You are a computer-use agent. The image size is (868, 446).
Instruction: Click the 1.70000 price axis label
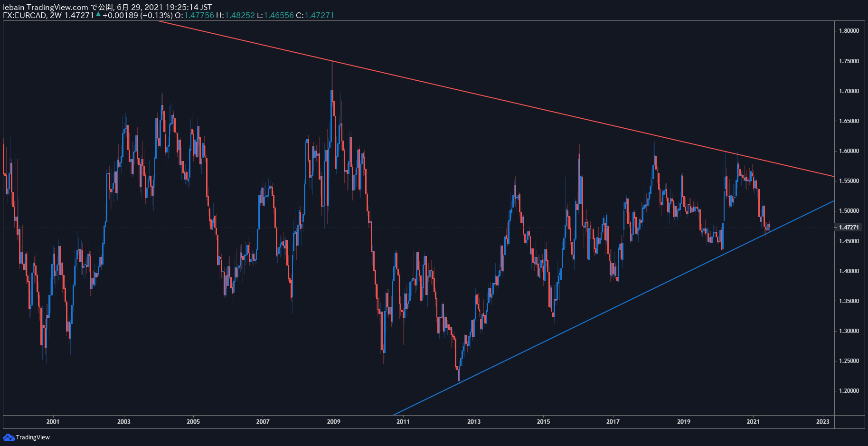coord(849,91)
